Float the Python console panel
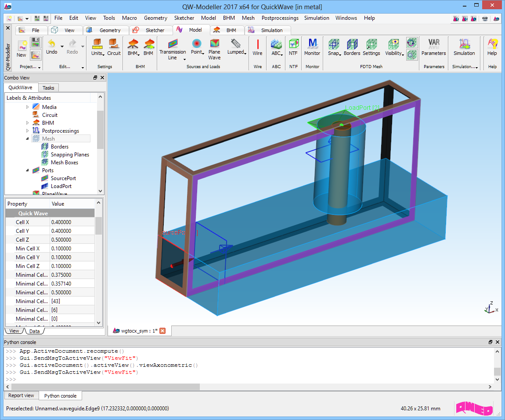Viewport: 505px width, 420px height. (x=491, y=342)
